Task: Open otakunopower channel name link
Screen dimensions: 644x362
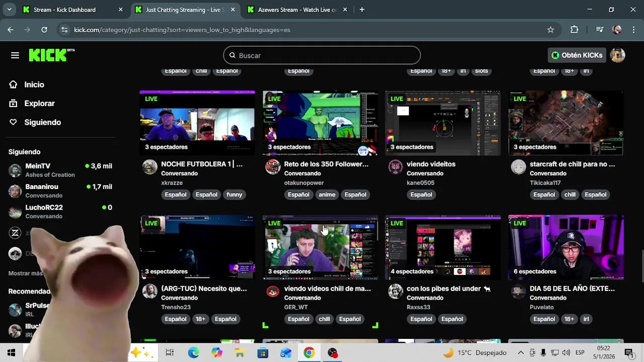Action: tap(304, 183)
